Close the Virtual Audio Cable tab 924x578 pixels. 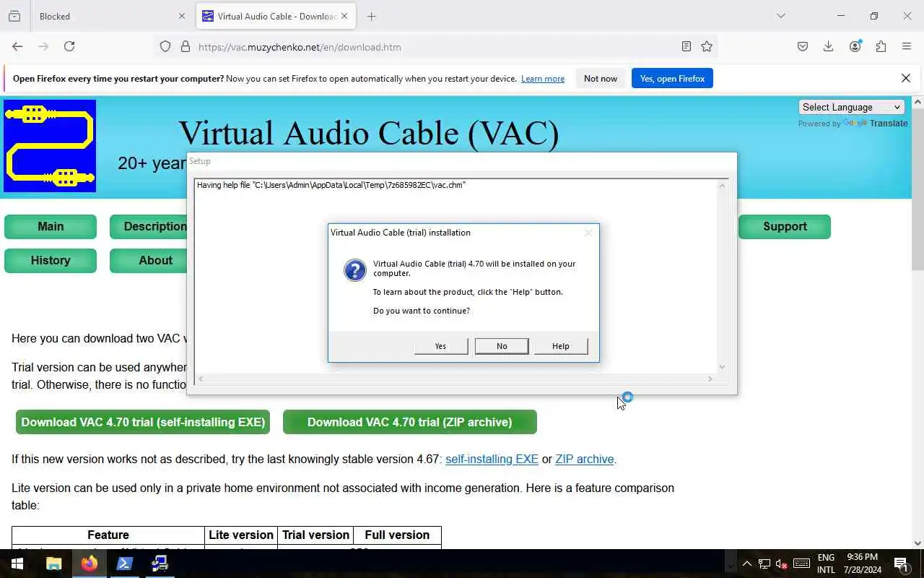(x=344, y=16)
